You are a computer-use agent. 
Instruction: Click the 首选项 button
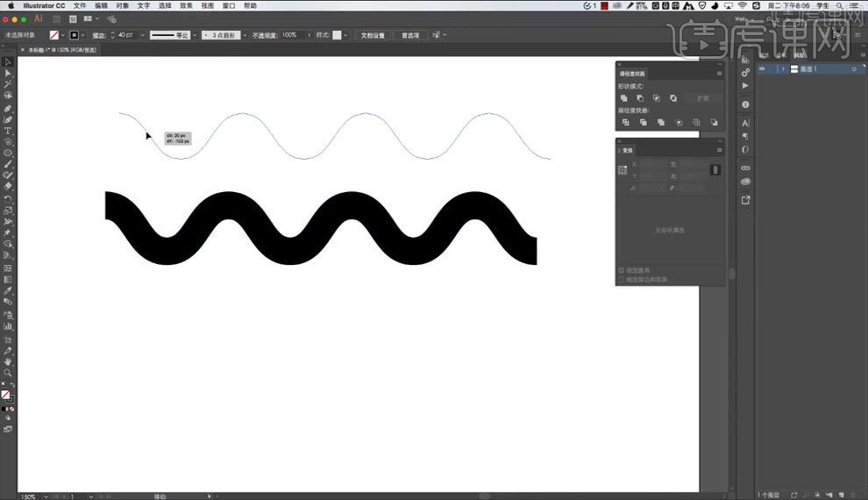click(x=409, y=35)
